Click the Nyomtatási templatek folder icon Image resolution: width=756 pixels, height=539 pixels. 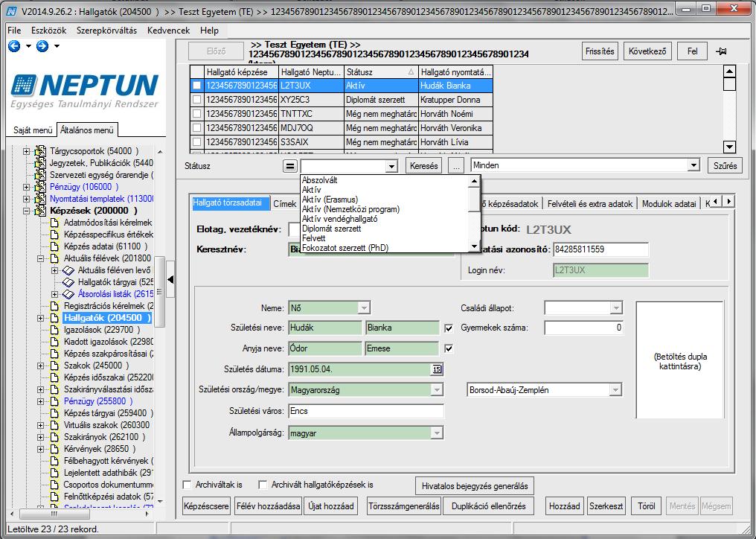40,199
